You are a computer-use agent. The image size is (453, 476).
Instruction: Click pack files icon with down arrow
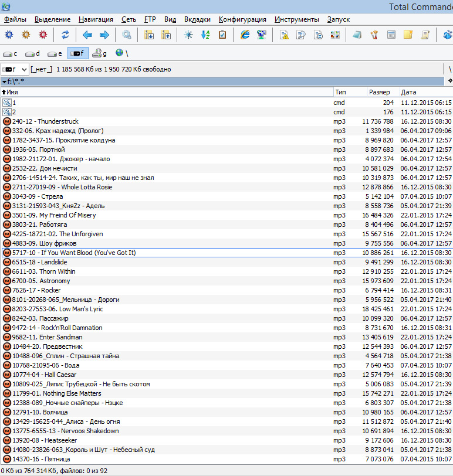[x=149, y=35]
